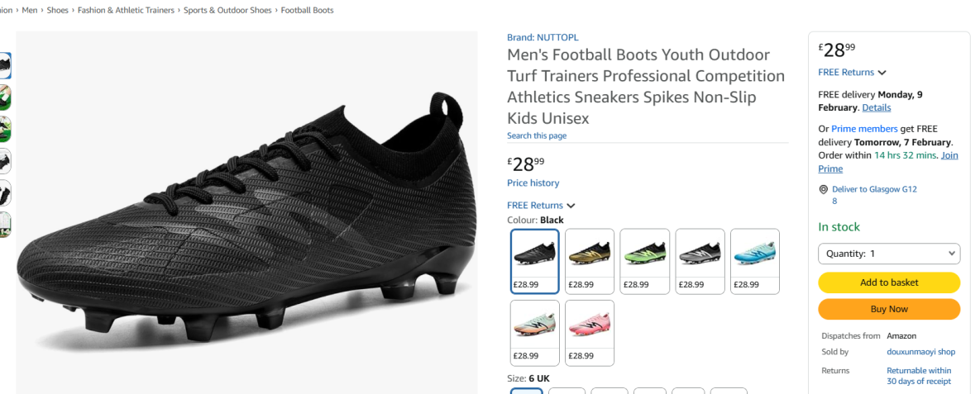
Task: Open the Quantity dropdown
Action: point(889,254)
